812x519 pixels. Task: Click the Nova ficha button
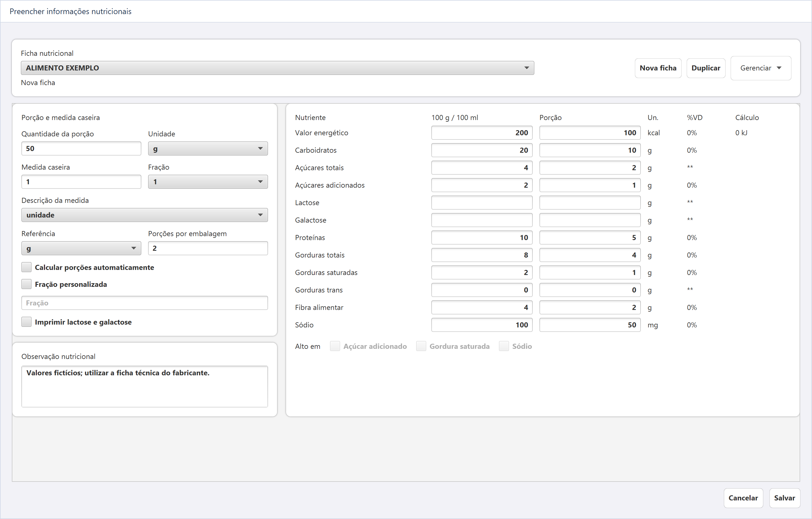[658, 68]
